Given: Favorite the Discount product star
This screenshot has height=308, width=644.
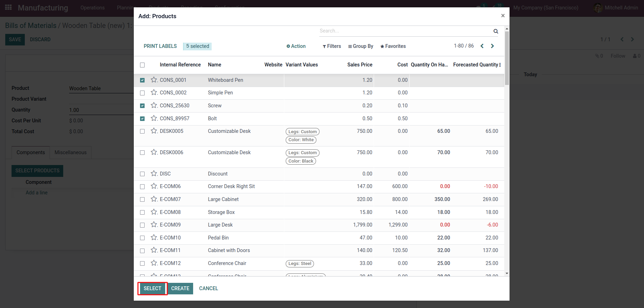Looking at the screenshot, I should tap(154, 173).
